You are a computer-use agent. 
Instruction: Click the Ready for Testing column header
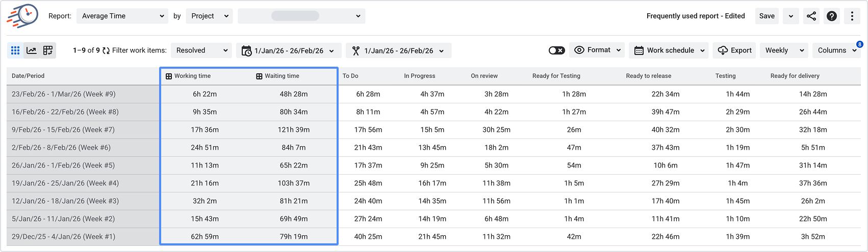[556, 76]
